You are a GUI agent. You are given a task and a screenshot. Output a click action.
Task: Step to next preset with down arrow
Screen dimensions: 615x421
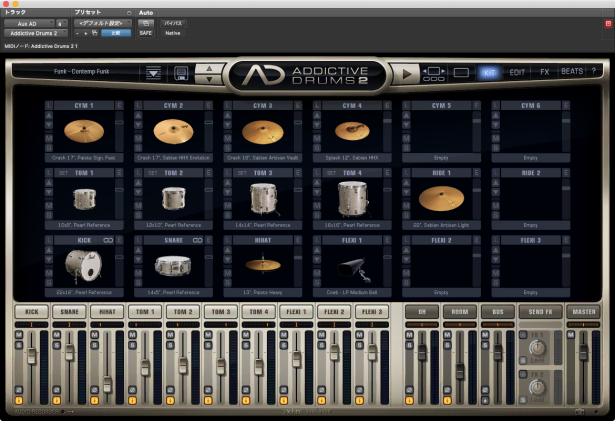pos(209,79)
